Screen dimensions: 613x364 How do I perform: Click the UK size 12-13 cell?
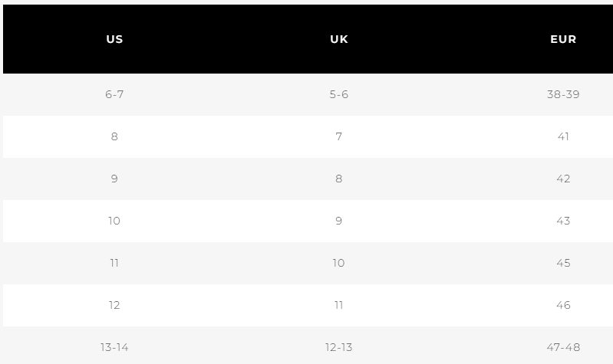click(339, 347)
